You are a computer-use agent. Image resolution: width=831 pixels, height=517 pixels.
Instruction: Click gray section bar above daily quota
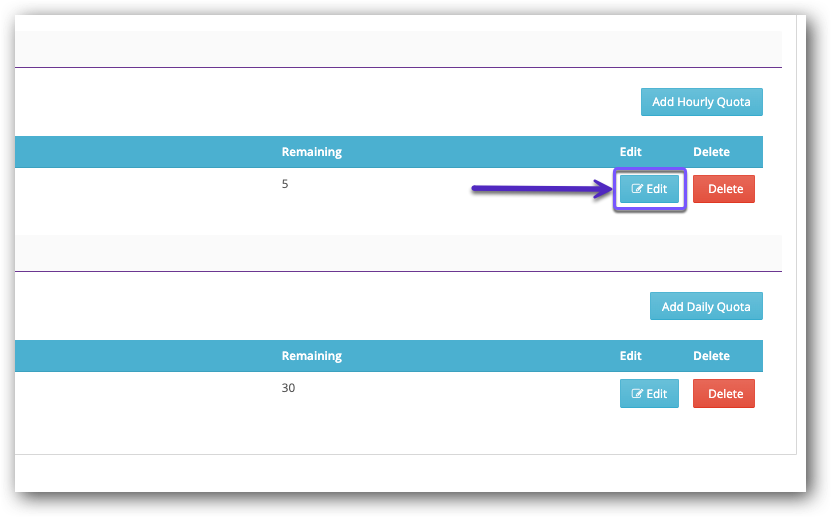398,252
